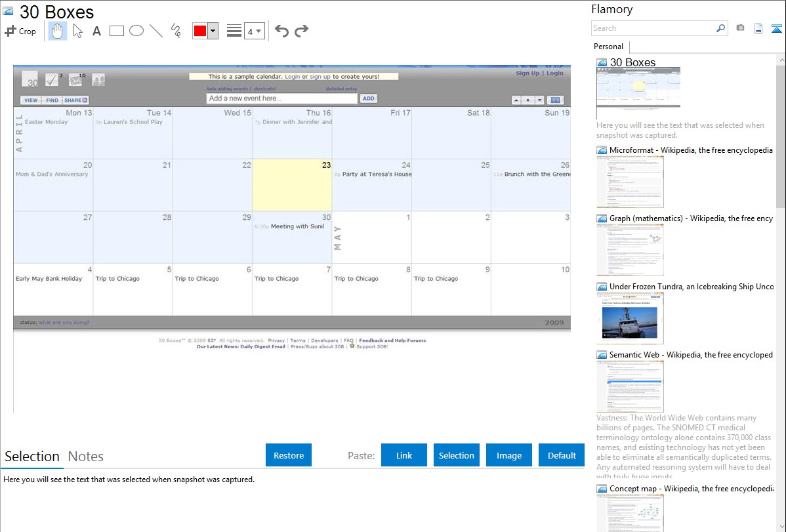Click the paste Image button
786x532 pixels.
pyautogui.click(x=508, y=455)
